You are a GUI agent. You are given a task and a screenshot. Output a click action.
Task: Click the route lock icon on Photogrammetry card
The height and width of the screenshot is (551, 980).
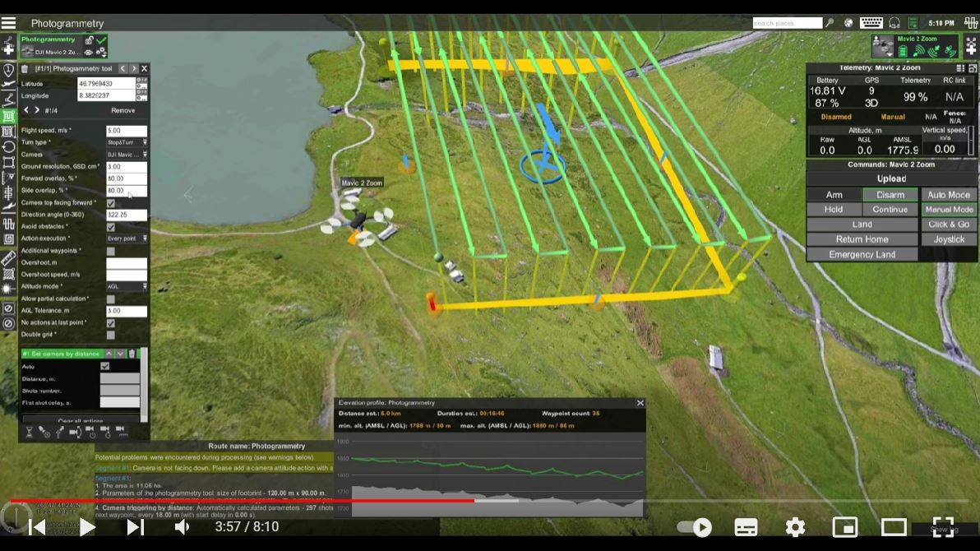89,40
